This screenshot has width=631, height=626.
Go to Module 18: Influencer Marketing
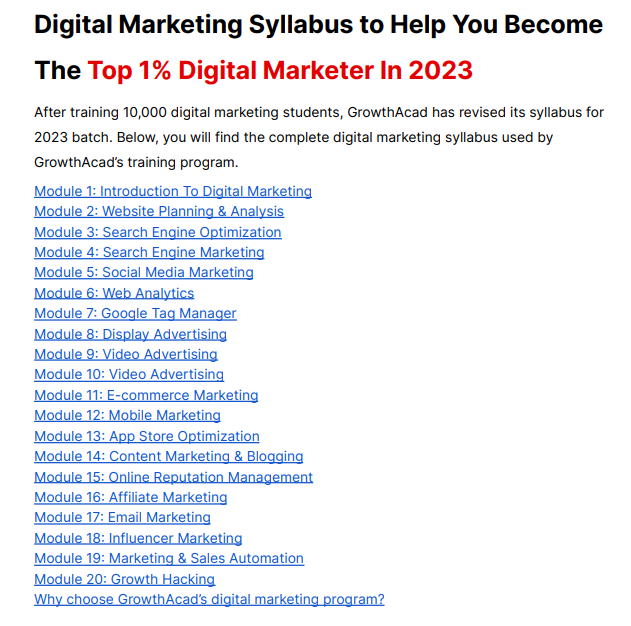138,539
